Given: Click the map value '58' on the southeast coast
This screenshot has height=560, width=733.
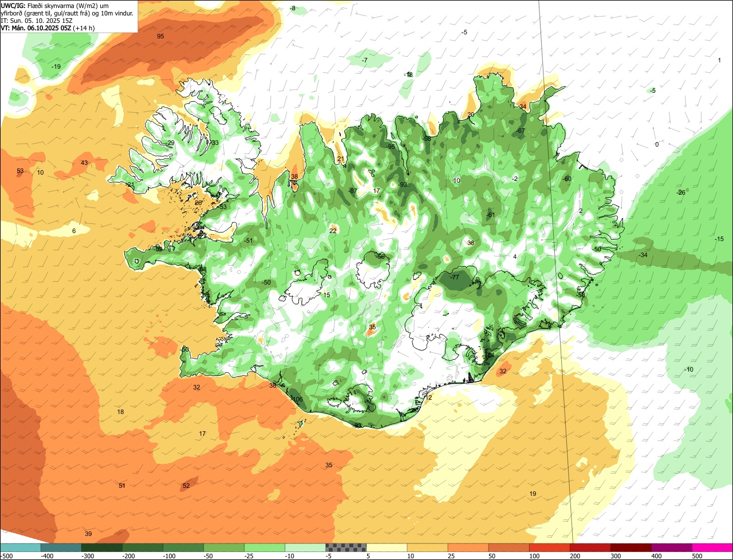Looking at the screenshot, I should point(581,295).
